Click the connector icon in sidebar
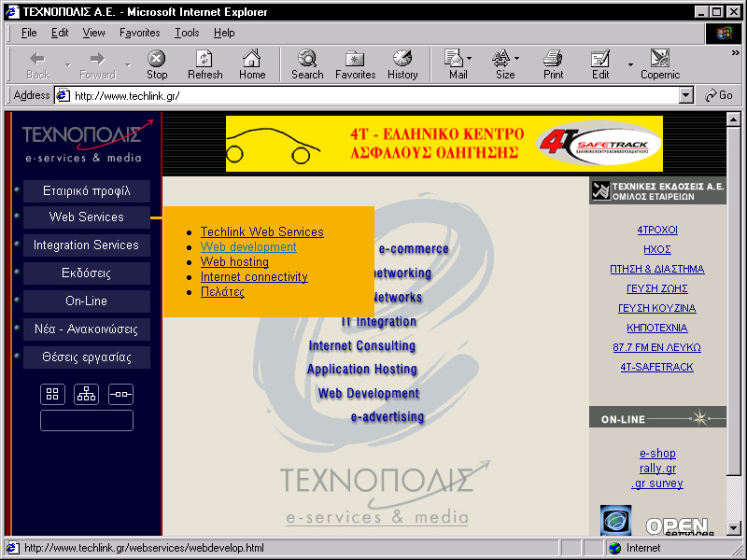 pos(120,394)
